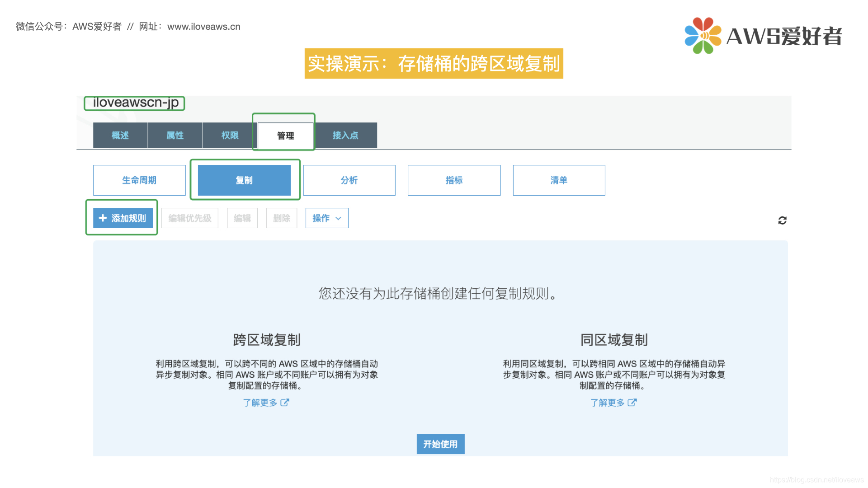Switch to the 生命周期 section

[139, 180]
